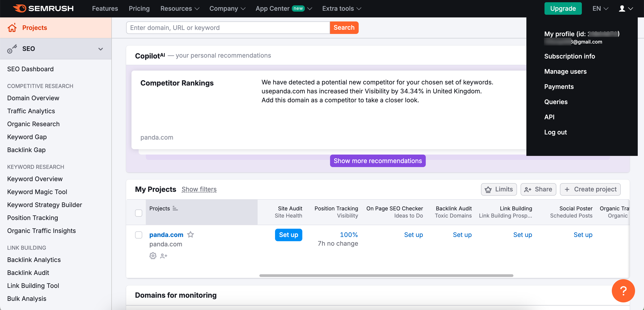Tick the select-all projects checkbox

138,213
